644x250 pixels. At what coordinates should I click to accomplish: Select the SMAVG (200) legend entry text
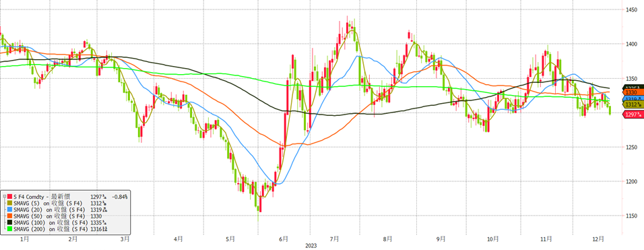click(x=51, y=229)
